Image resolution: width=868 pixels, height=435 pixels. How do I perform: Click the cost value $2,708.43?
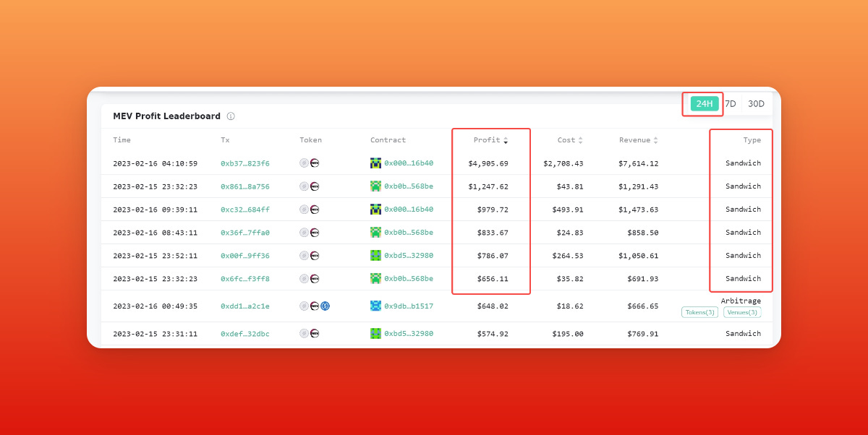[x=563, y=163]
